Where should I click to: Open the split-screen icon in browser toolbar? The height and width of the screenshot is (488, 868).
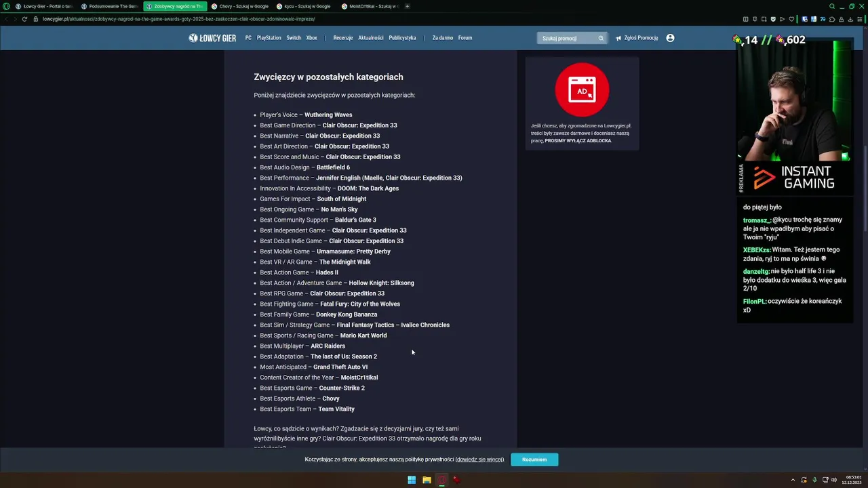[x=746, y=19]
